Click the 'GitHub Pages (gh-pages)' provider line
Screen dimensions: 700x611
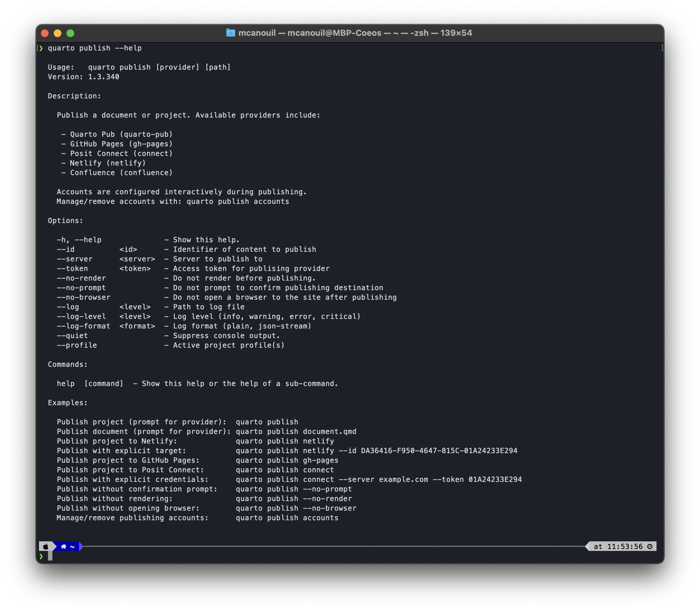coord(117,144)
